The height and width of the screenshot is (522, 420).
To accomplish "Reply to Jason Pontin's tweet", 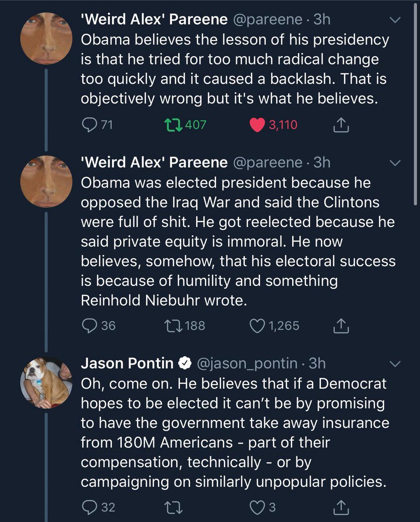I will coord(89,507).
